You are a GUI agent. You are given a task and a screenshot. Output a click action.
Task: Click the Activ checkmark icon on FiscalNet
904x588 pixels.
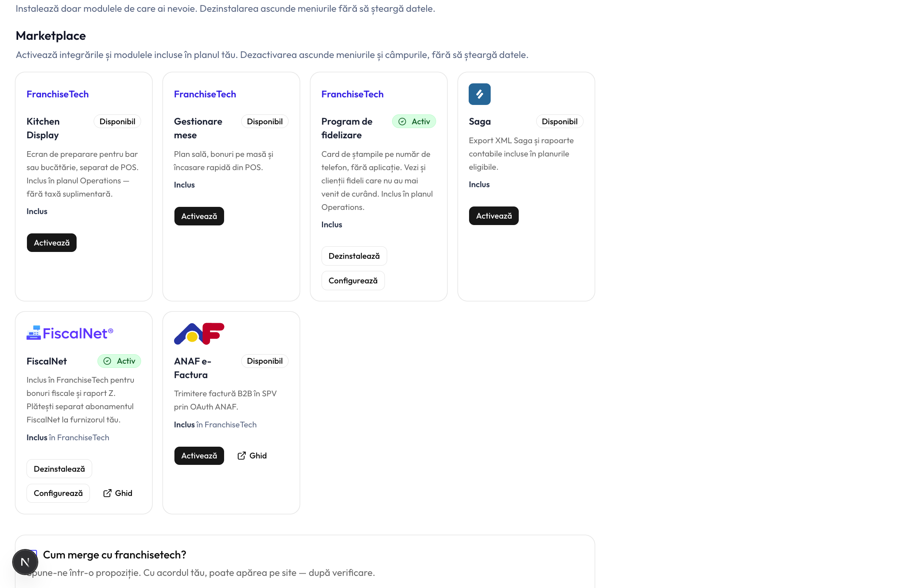[x=107, y=361]
